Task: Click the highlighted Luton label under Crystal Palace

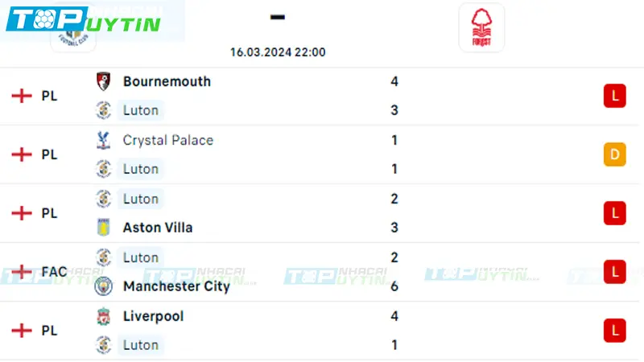Action: coord(140,169)
